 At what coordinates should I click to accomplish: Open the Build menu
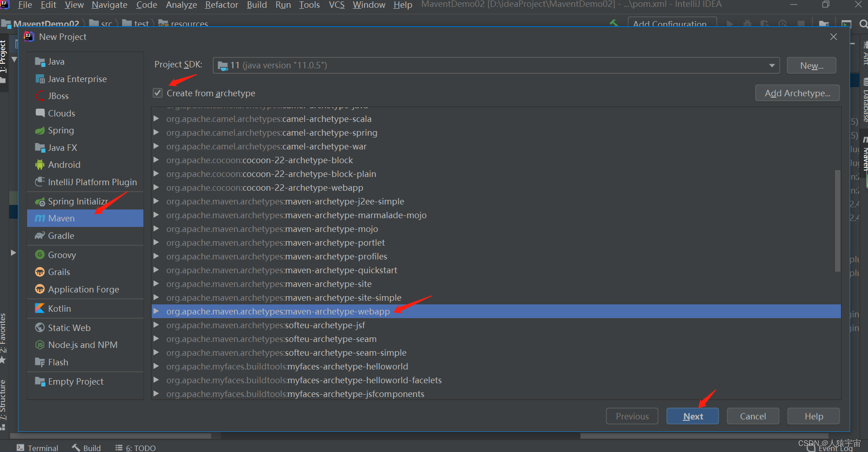[257, 5]
